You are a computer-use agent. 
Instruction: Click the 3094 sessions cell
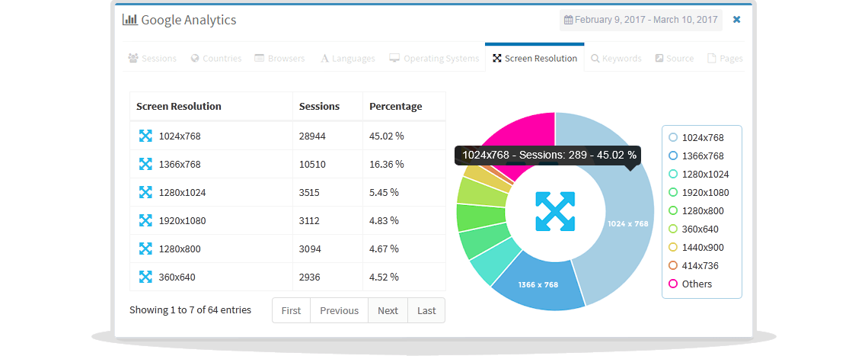click(x=327, y=249)
